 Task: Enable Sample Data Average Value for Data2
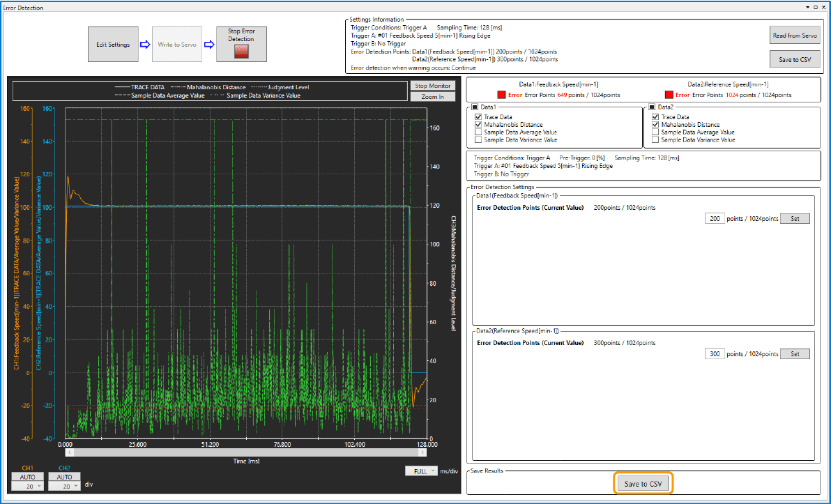(655, 132)
